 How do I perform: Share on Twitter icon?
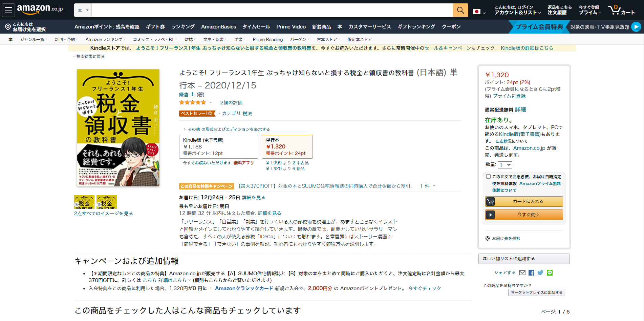[540, 273]
